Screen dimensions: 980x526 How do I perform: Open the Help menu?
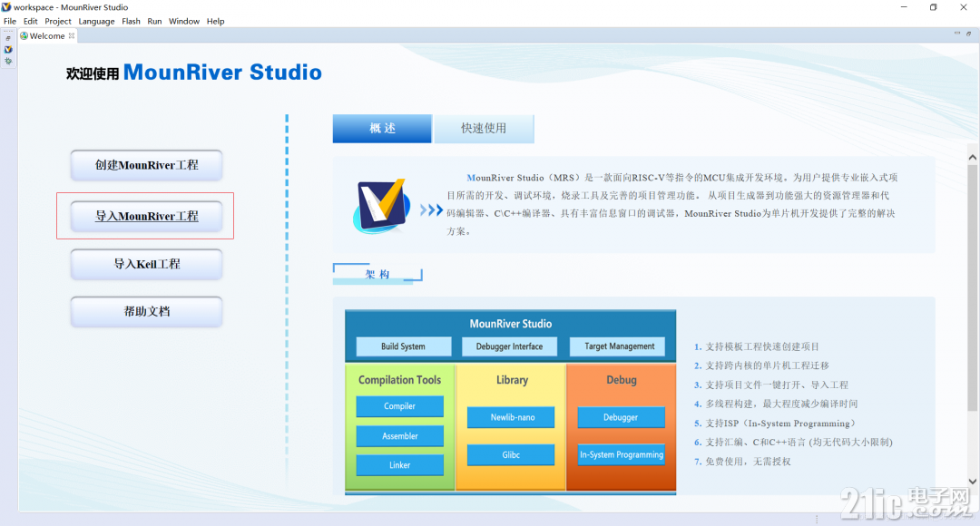216,21
